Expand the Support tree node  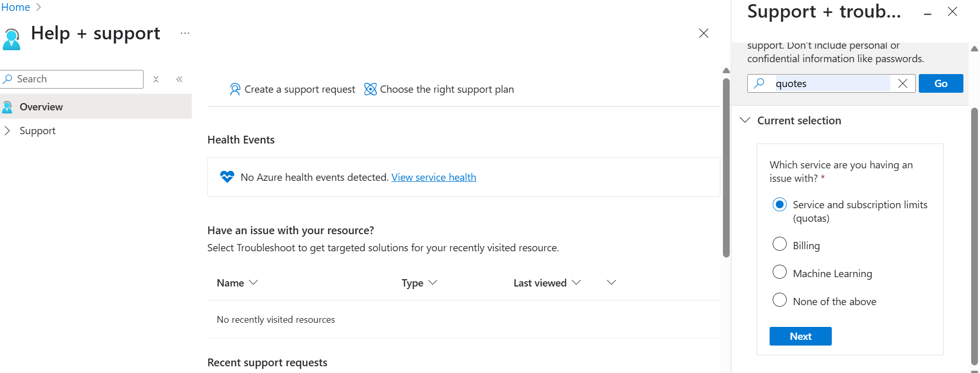7,131
